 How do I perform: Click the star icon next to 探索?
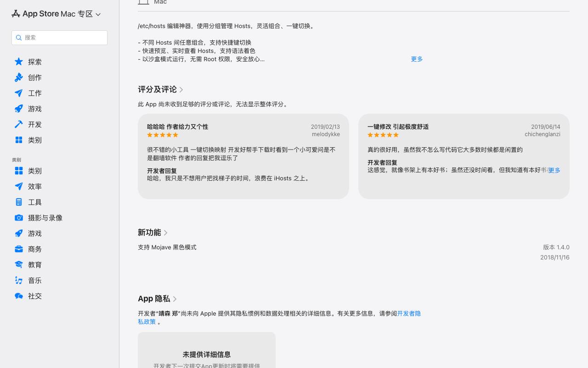pyautogui.click(x=19, y=62)
